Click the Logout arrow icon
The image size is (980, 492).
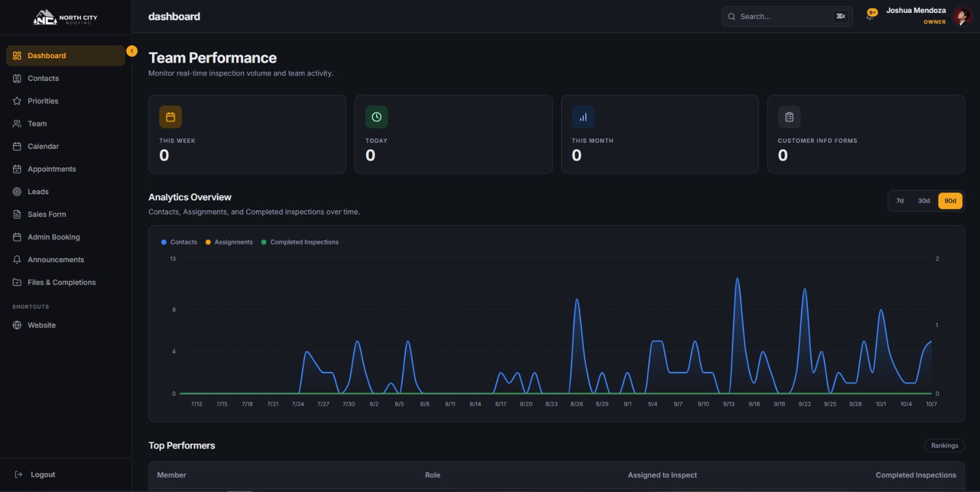click(x=18, y=475)
